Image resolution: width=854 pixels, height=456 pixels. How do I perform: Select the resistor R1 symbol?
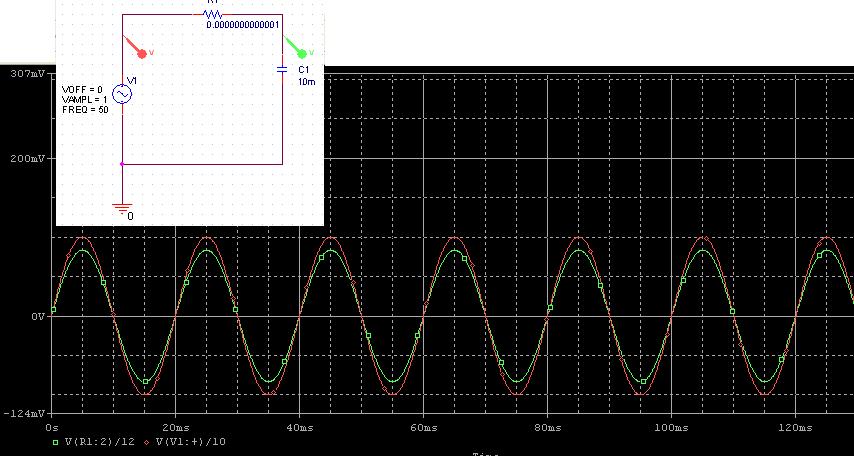click(212, 14)
